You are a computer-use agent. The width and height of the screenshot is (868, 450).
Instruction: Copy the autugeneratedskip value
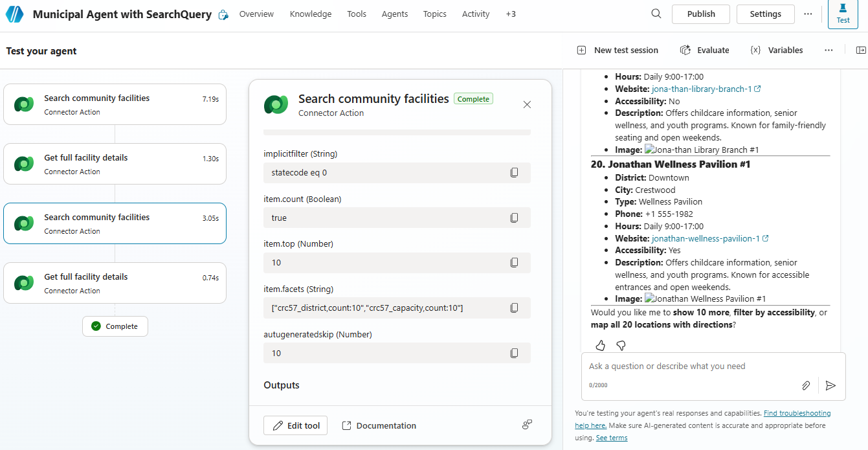(514, 354)
